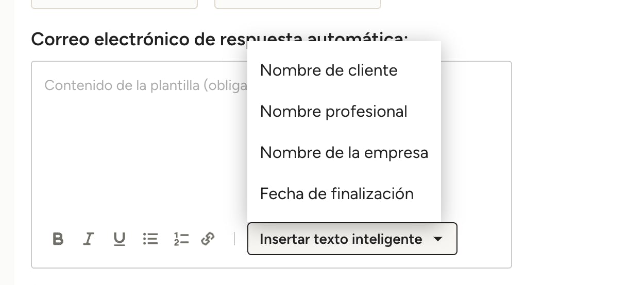Add a hyperlink with the chain icon

(208, 239)
